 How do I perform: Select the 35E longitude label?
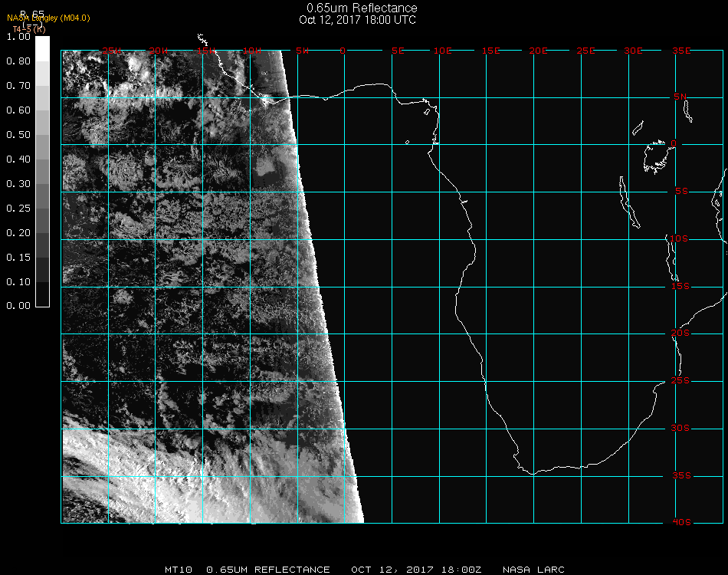680,51
